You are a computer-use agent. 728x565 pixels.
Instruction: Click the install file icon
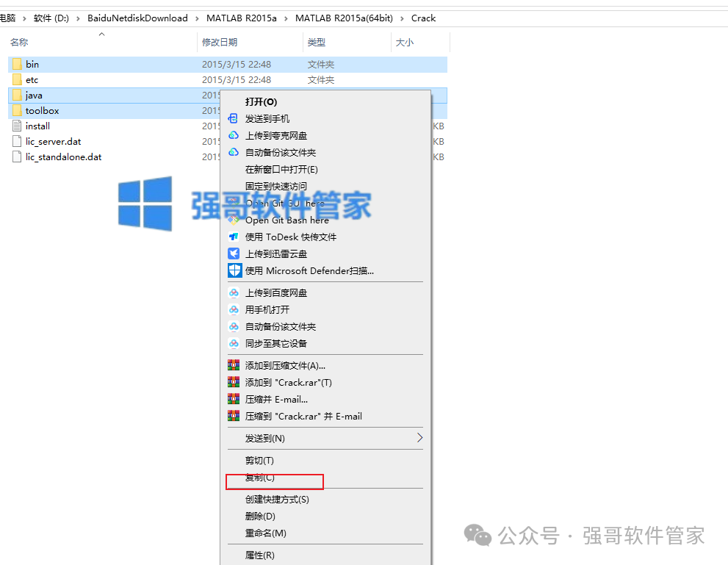(x=17, y=126)
